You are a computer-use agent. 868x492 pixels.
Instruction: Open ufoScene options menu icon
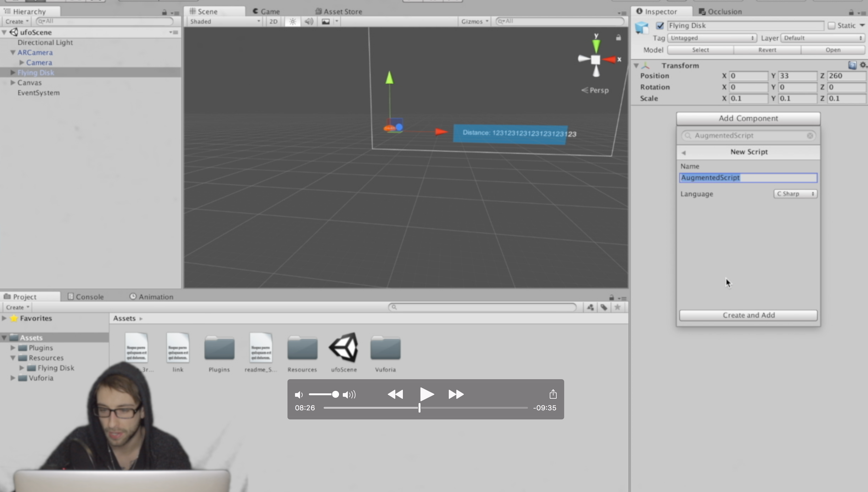coord(174,32)
